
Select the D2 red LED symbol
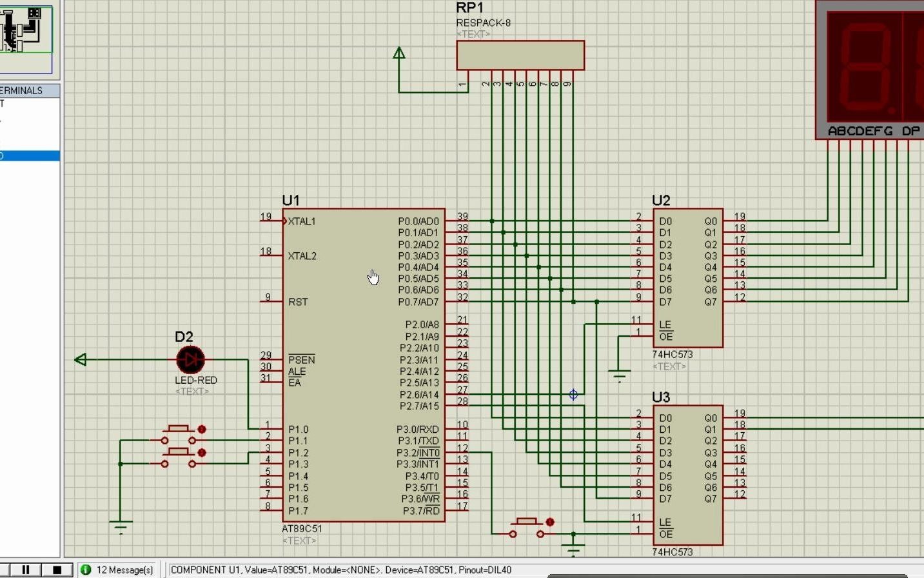coord(190,360)
